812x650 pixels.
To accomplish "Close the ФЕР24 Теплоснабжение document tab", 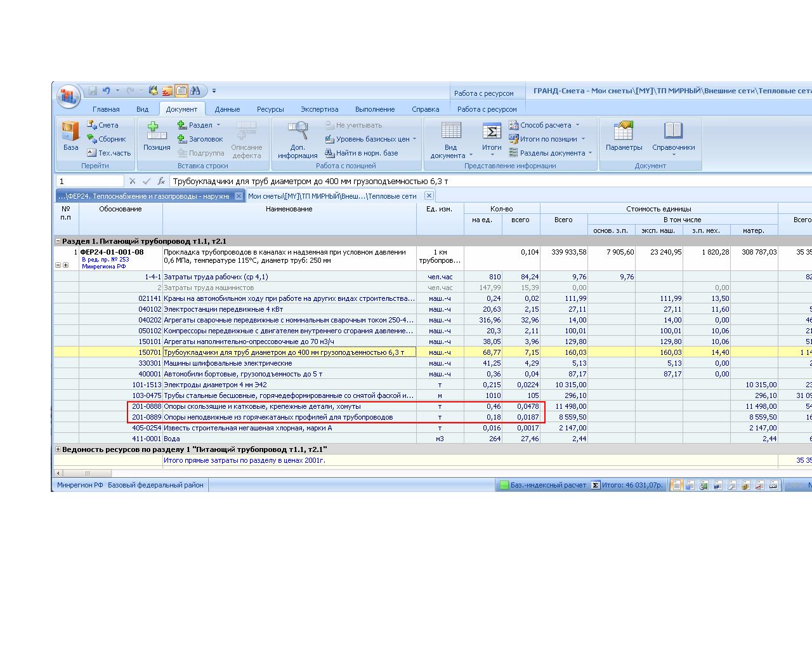I will [x=239, y=196].
